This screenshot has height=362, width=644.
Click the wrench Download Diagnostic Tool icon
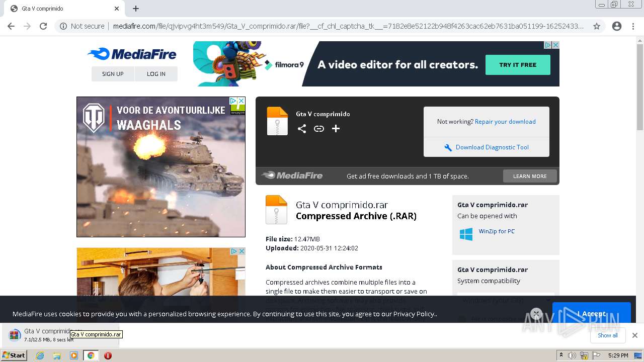pyautogui.click(x=448, y=147)
